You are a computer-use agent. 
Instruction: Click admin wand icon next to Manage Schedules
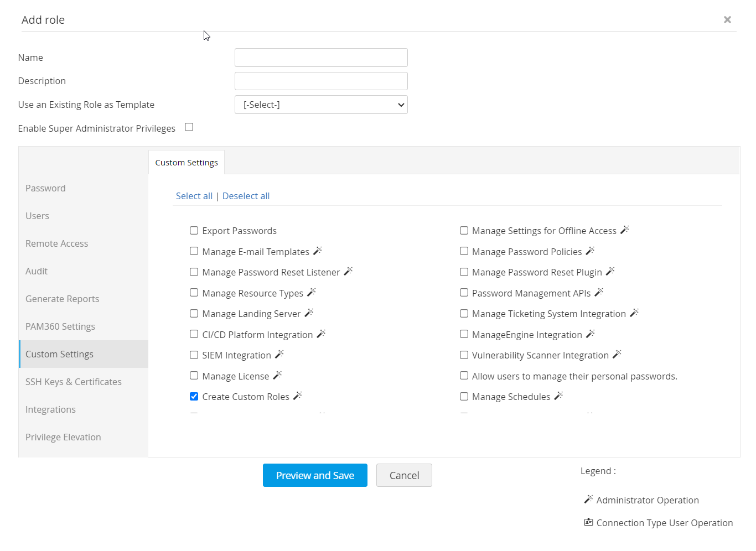(x=559, y=396)
